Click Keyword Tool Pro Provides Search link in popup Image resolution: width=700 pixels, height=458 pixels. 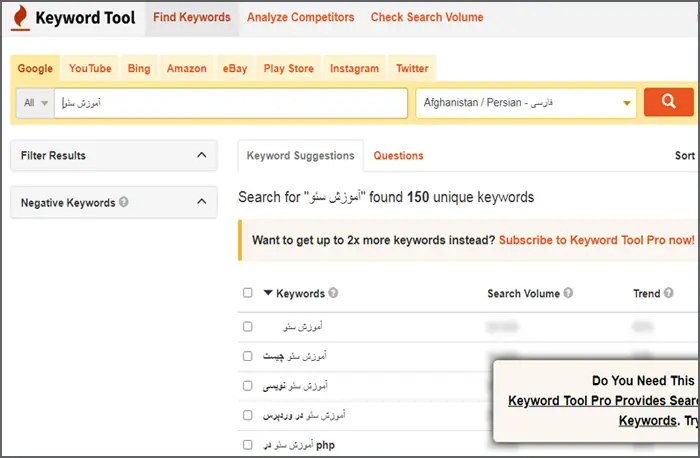click(x=604, y=400)
